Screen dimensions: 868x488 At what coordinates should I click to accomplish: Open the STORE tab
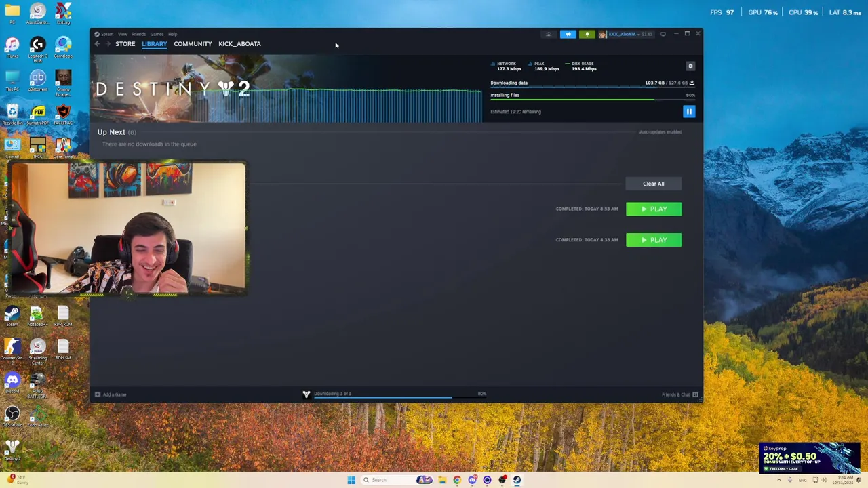tap(125, 44)
